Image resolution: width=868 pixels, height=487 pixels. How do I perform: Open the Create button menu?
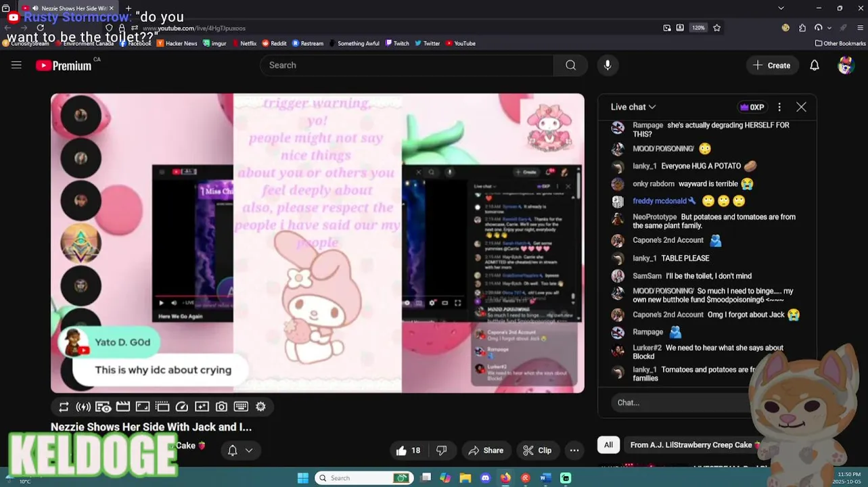coord(772,65)
